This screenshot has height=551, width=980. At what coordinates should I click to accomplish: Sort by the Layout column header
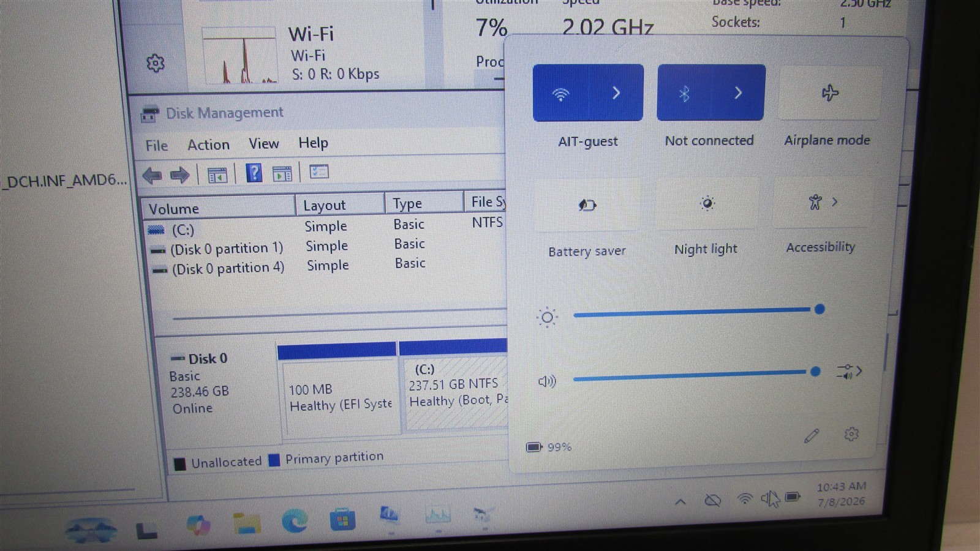point(341,204)
